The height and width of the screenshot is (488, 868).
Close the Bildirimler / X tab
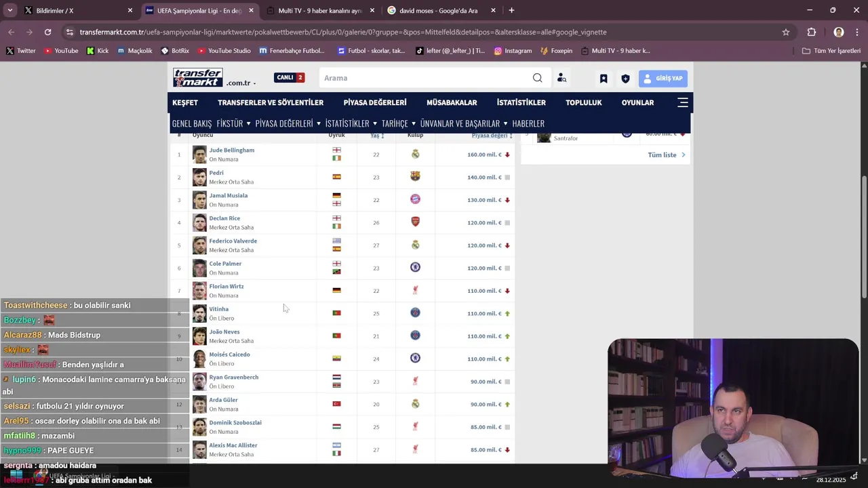point(130,10)
